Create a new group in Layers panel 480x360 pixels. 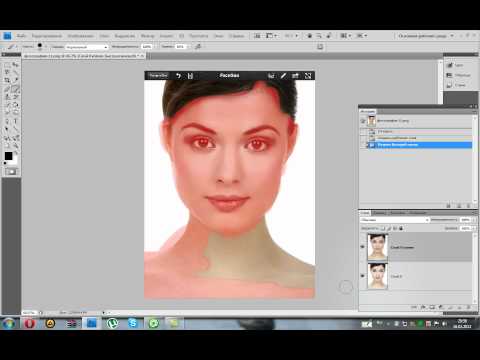click(450, 307)
